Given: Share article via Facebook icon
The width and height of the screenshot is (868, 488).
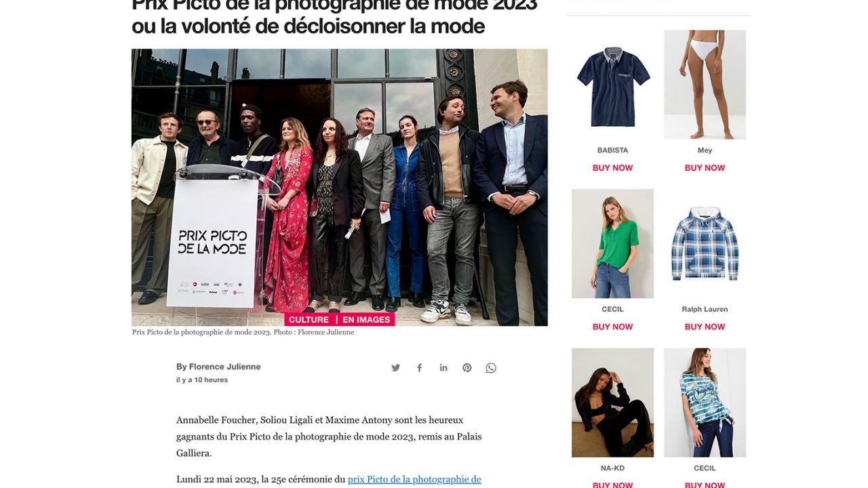Looking at the screenshot, I should pyautogui.click(x=419, y=368).
